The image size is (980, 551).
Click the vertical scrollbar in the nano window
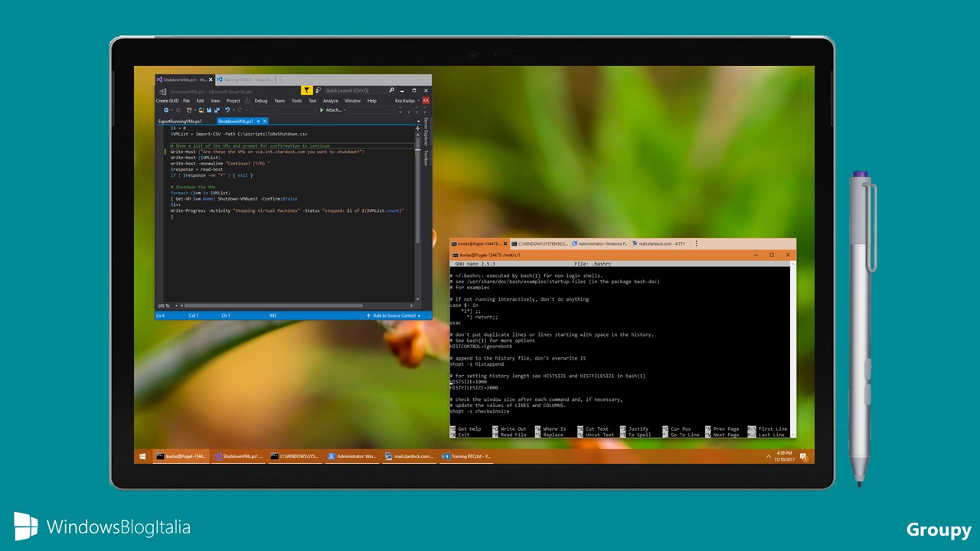(792, 344)
